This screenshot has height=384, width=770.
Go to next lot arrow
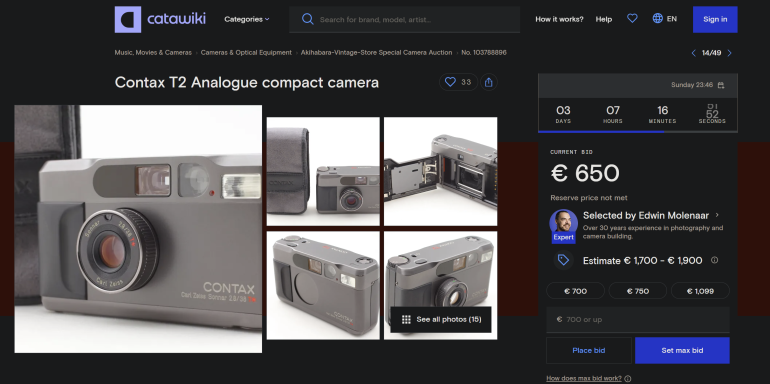[729, 53]
